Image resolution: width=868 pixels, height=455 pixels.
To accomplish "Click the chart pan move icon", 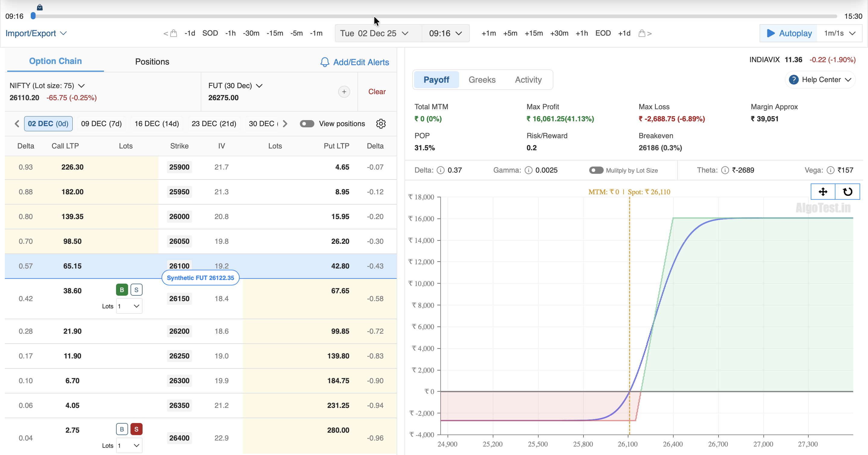I will coord(823,192).
